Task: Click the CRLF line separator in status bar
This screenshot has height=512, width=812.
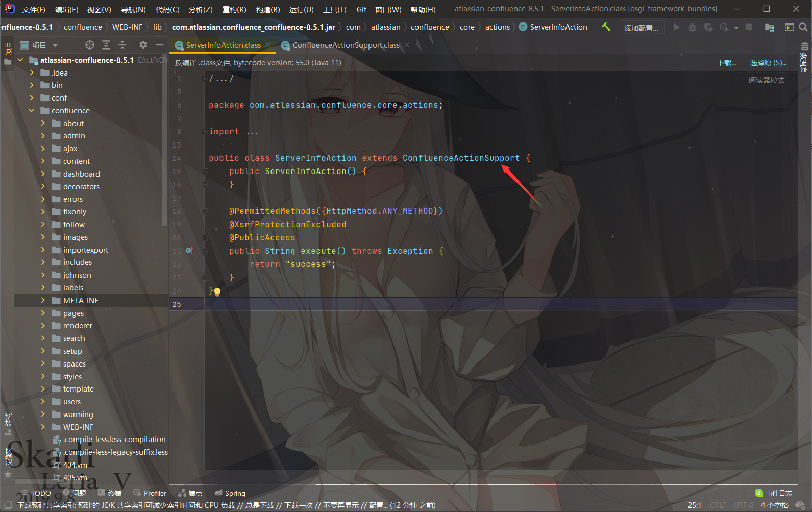Action: [718, 505]
